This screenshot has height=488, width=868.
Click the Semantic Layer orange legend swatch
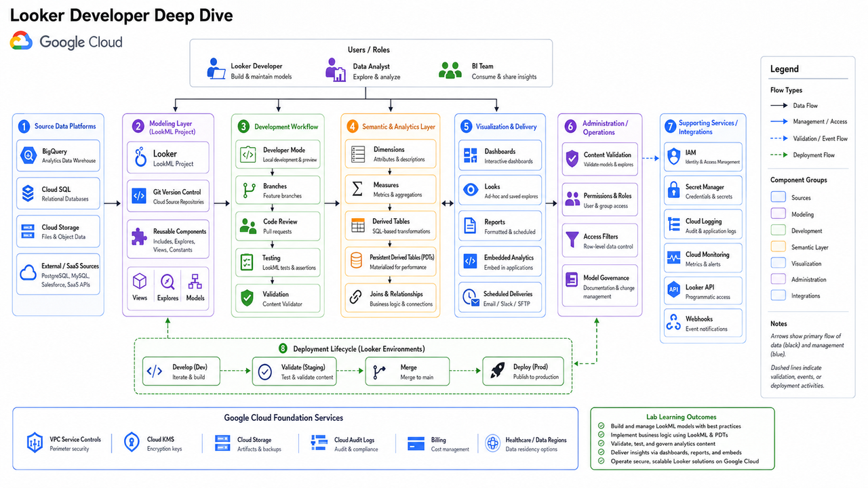(x=778, y=247)
